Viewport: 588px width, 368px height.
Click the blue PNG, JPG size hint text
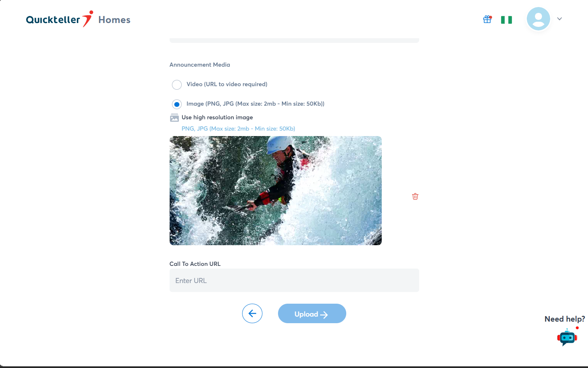238,129
